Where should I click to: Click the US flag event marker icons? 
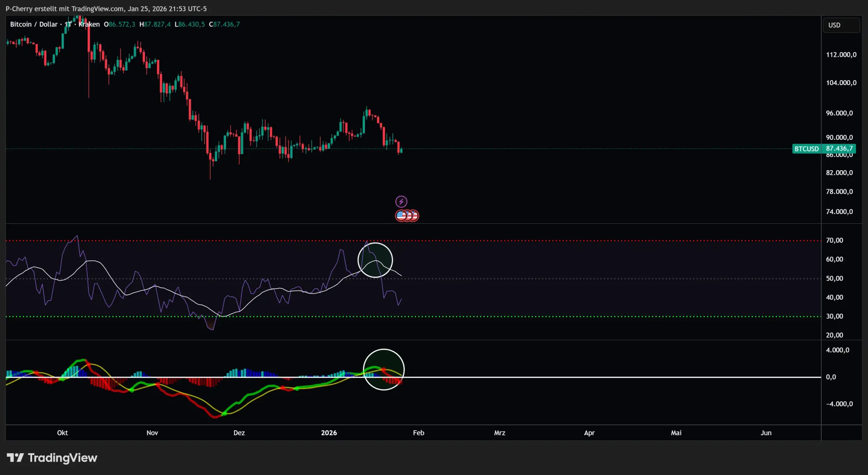(407, 215)
